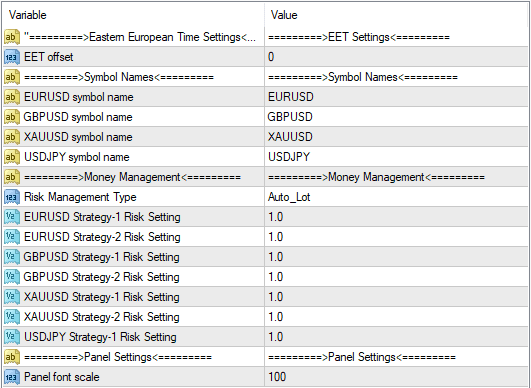Screen dimensions: 531x388
Task: Click the icon beside EURUSD symbol name
Action: (12, 97)
